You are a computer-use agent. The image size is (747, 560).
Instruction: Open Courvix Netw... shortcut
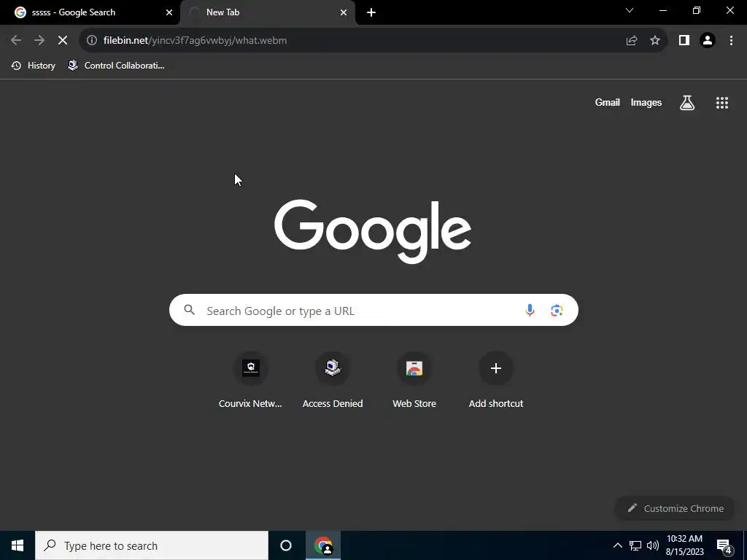coord(251,380)
